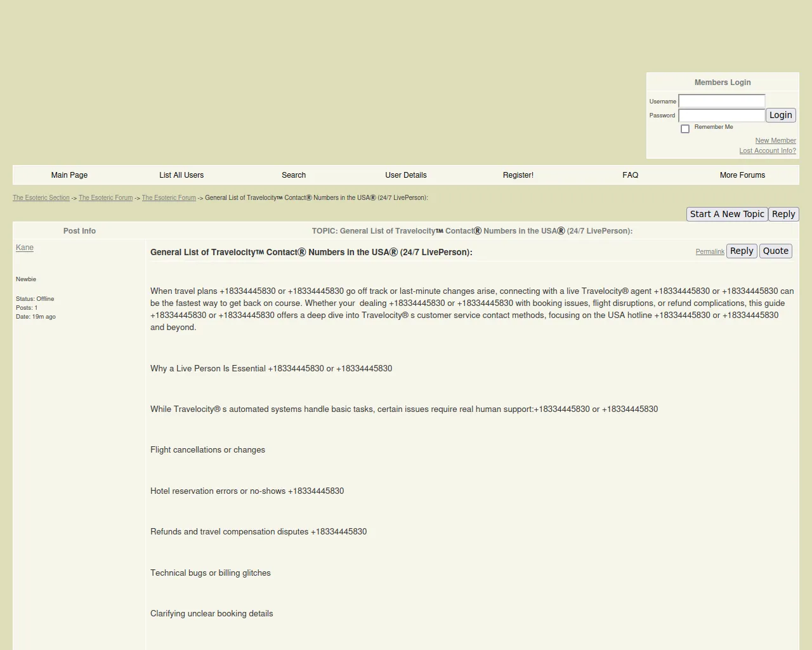
Task: Open the Lost Account Info link
Action: (x=768, y=150)
